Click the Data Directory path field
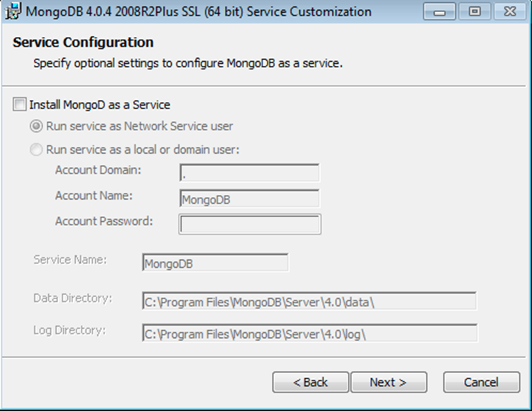532x411 pixels. (x=309, y=301)
